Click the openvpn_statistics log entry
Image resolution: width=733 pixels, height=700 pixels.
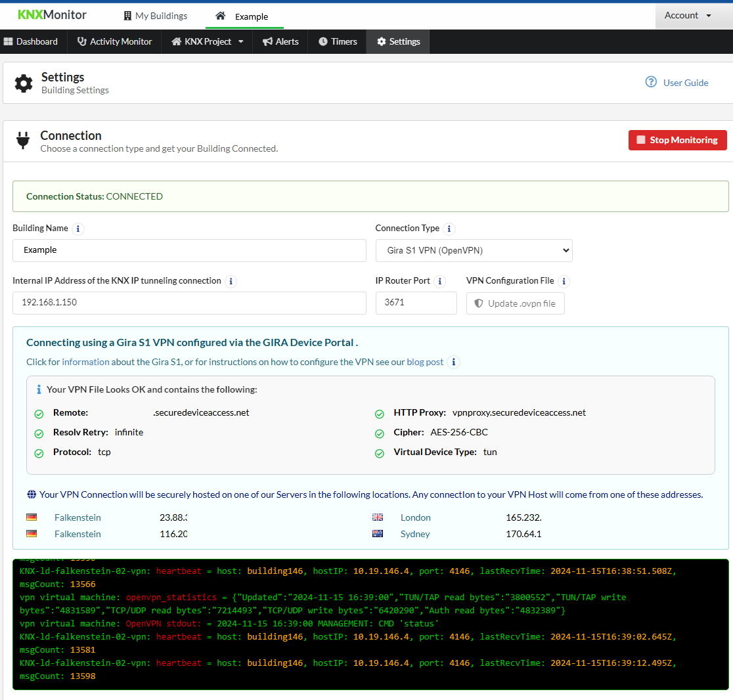(171, 598)
